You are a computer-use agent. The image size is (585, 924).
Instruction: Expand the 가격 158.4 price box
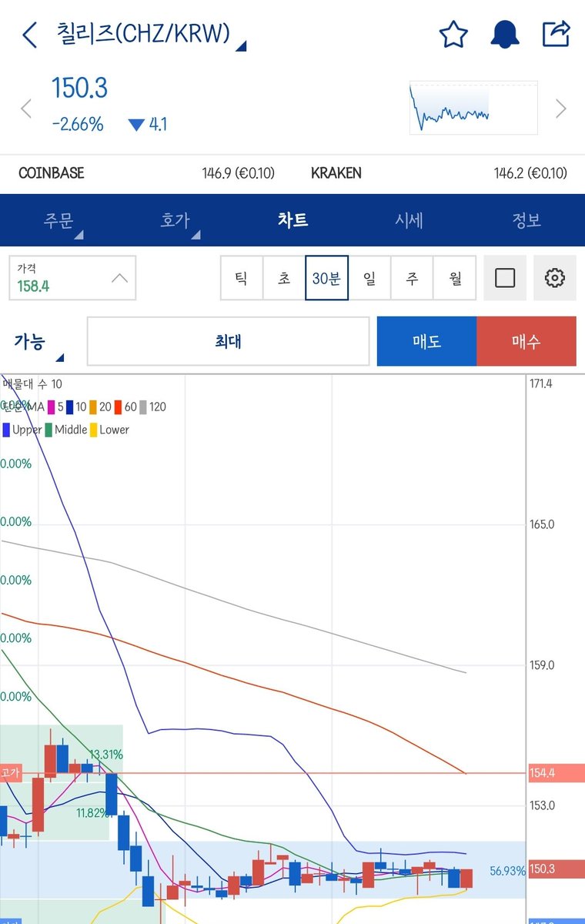(x=73, y=278)
